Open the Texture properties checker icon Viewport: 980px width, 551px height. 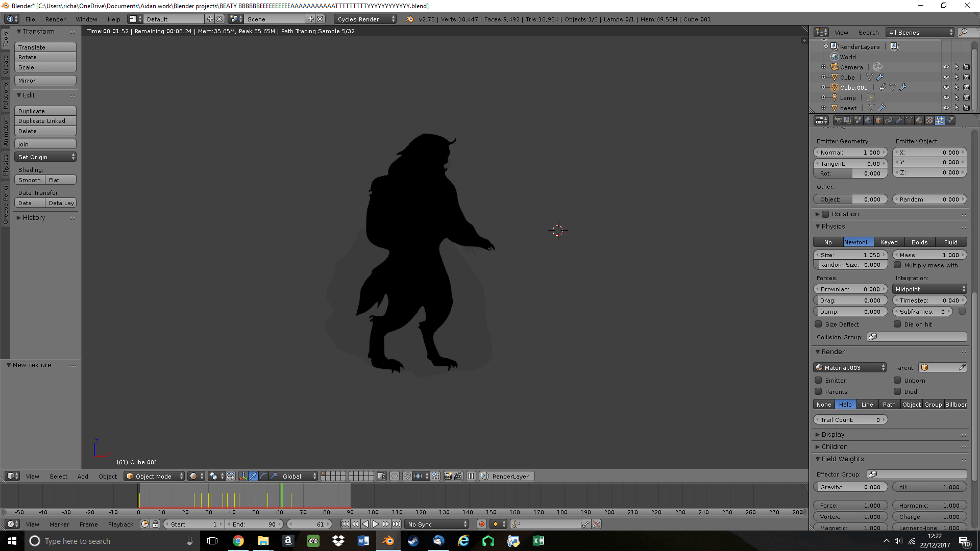[929, 120]
